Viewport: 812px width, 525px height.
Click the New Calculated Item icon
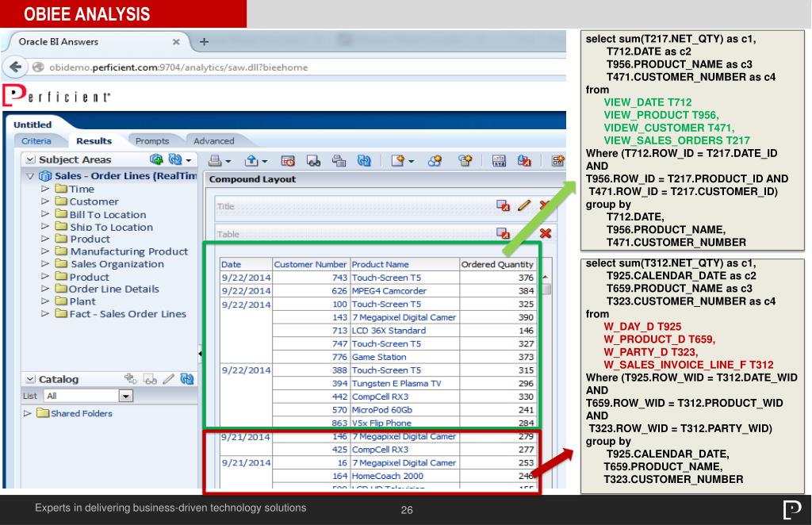tap(465, 161)
